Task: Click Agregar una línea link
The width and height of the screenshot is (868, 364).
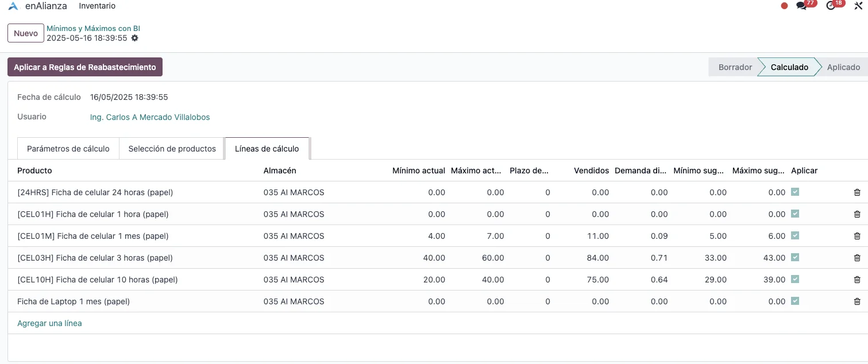Action: coord(49,323)
